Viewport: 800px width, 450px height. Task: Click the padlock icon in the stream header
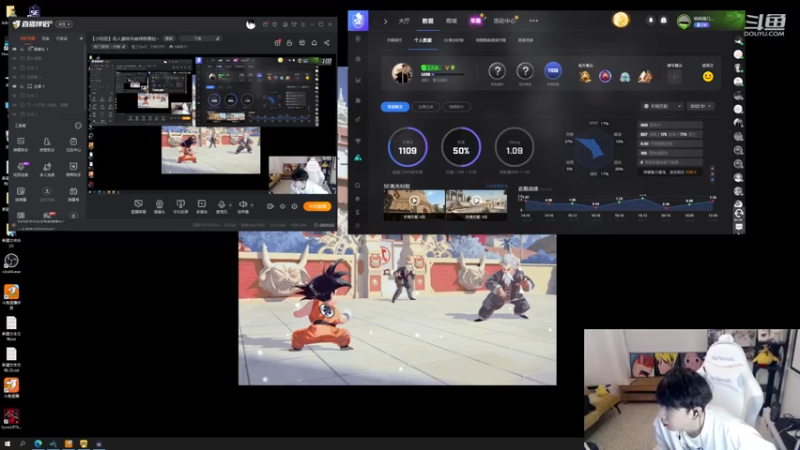[289, 43]
